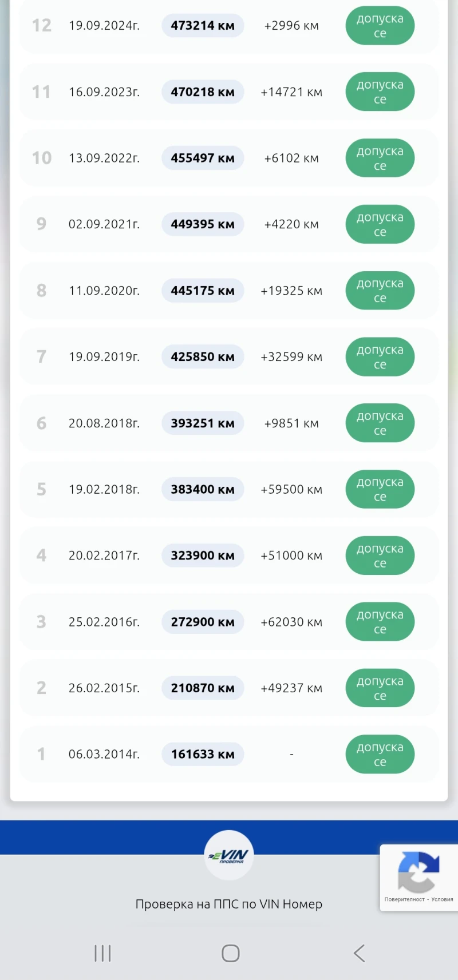The width and height of the screenshot is (458, 980).
Task: Tap the eVIN logo icon
Action: click(229, 856)
